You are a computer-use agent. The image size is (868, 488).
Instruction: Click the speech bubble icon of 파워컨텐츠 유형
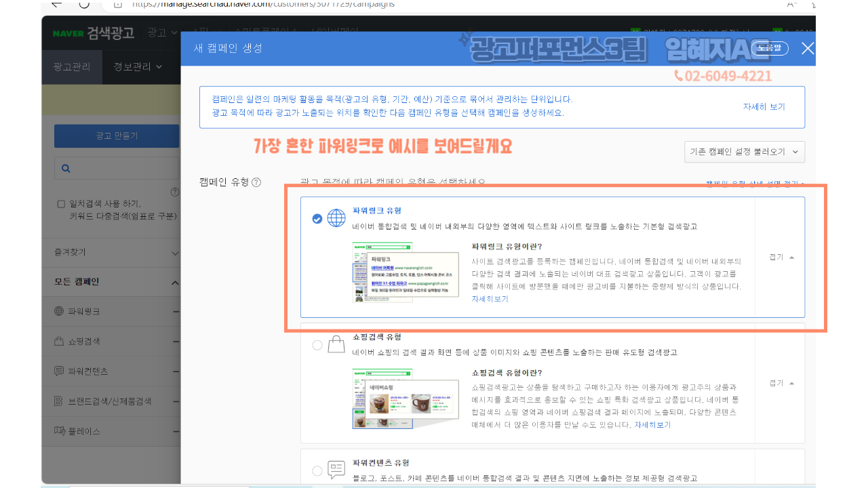(336, 470)
